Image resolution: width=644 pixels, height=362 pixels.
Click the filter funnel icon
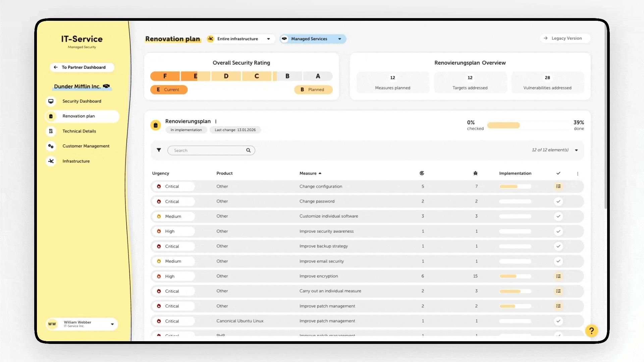point(159,150)
